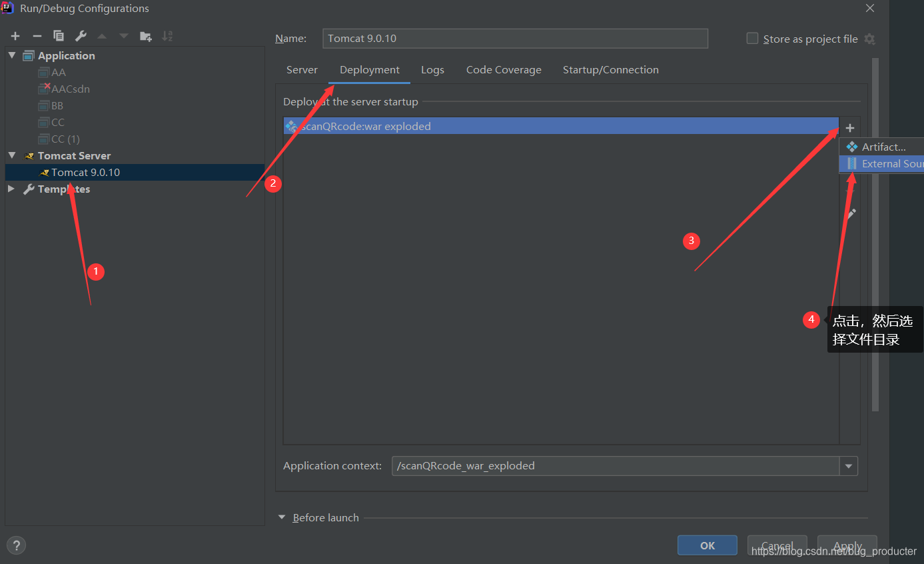Choose External Source from popup menu
Screen dimensions: 924x564
coord(882,164)
